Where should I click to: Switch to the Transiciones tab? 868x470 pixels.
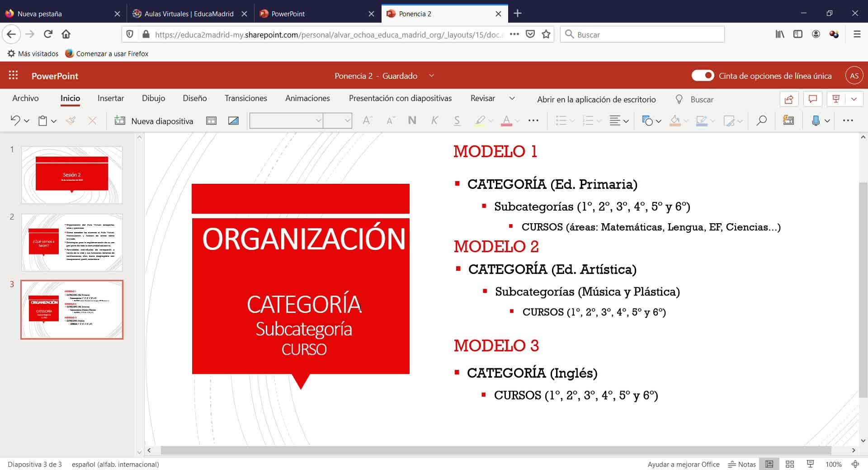click(x=246, y=99)
